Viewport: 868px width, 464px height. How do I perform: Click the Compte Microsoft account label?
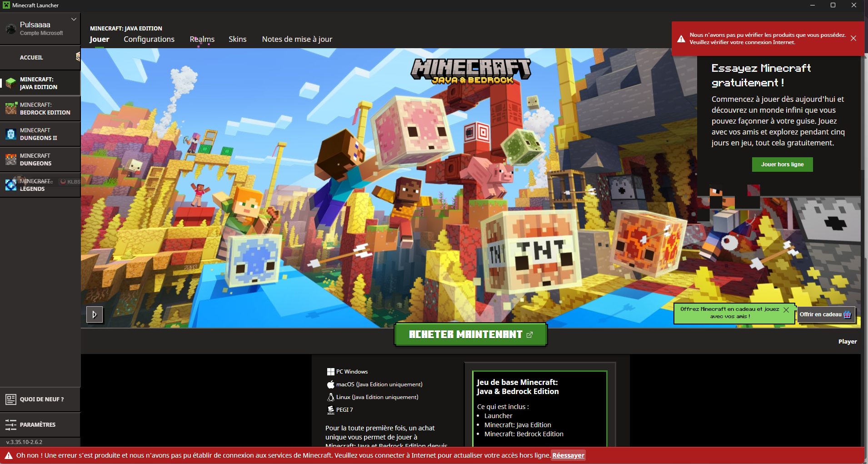point(41,33)
